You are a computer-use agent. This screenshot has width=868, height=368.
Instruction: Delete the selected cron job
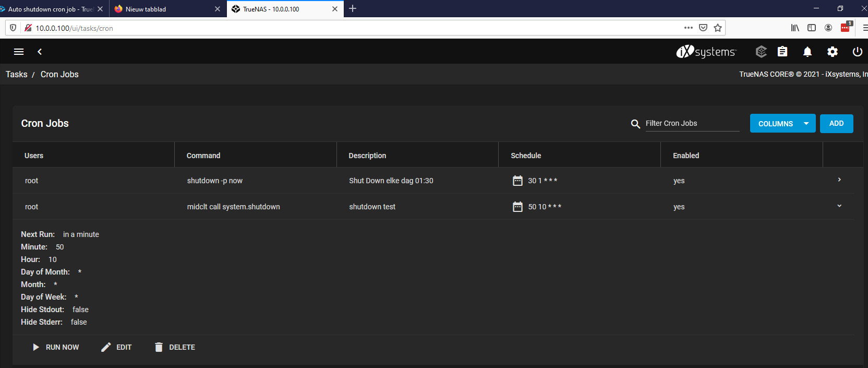point(175,347)
